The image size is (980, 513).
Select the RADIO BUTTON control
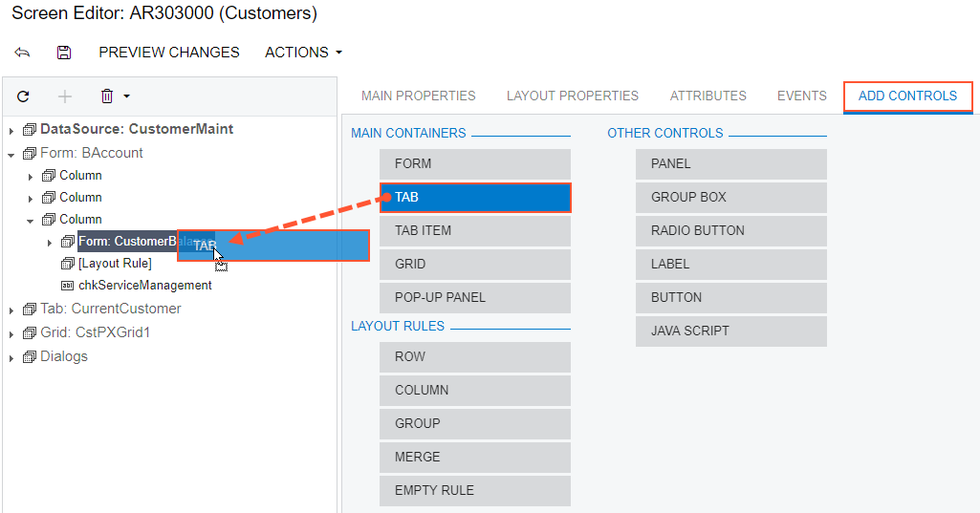click(730, 230)
